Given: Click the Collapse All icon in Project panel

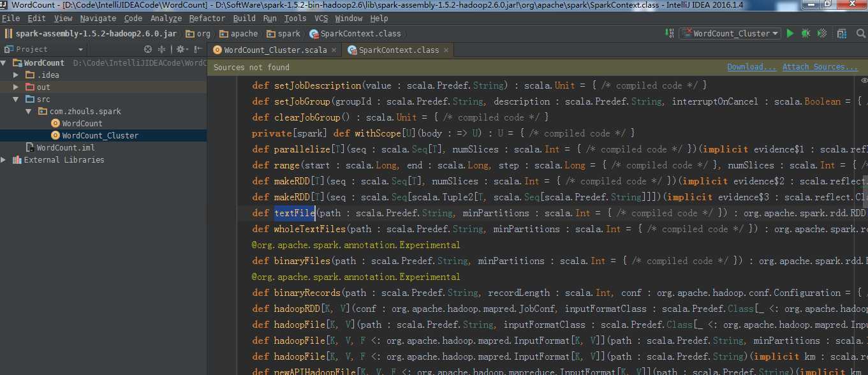Looking at the screenshot, I should coord(162,49).
